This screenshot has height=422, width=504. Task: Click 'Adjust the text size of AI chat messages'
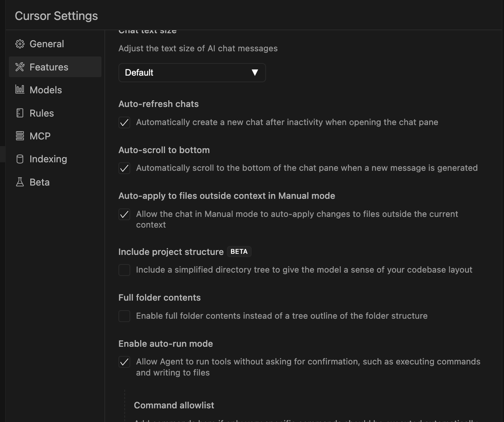pos(198,48)
